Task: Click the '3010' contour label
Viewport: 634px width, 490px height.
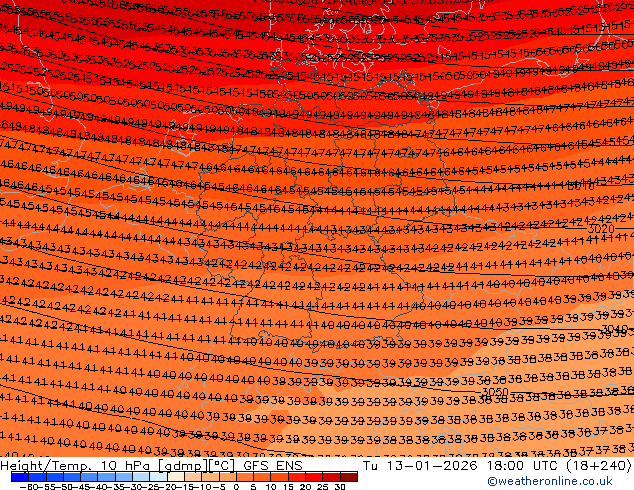Action: [581, 186]
